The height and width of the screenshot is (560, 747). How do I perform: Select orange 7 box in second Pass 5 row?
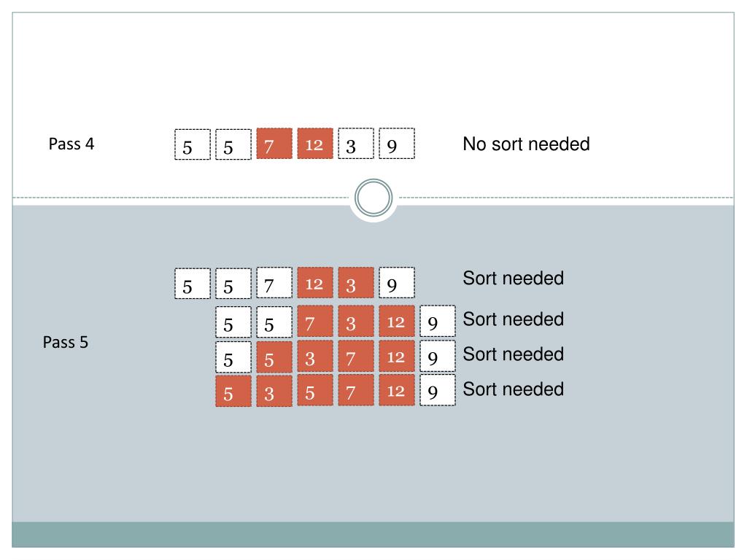point(315,322)
